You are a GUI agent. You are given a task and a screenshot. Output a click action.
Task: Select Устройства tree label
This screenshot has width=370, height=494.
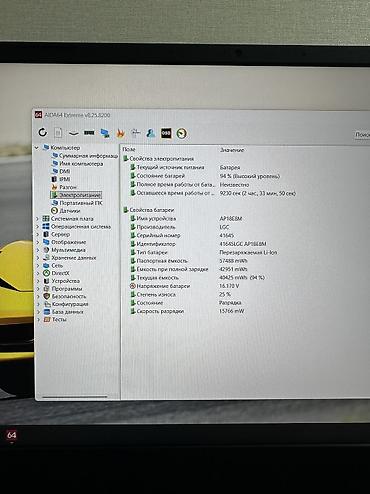tap(65, 281)
